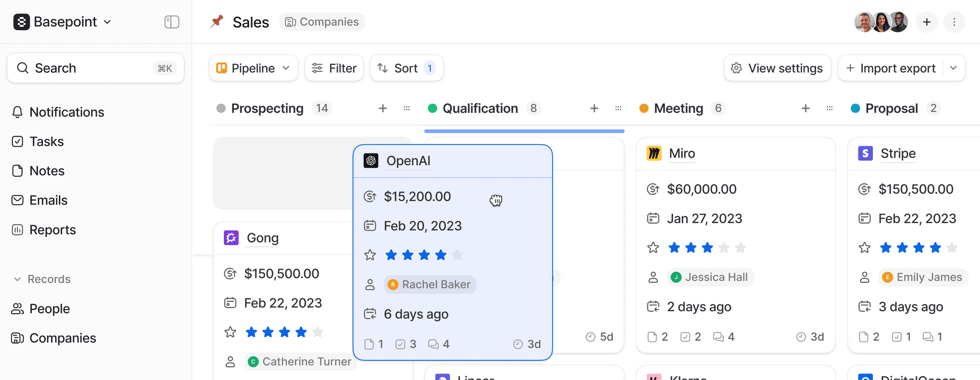This screenshot has width=980, height=380.
Task: Click the 5d timer on Qualification card
Action: click(600, 337)
